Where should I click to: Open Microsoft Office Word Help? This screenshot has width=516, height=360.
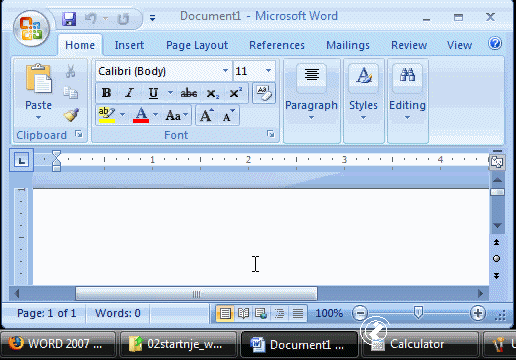pyautogui.click(x=495, y=43)
